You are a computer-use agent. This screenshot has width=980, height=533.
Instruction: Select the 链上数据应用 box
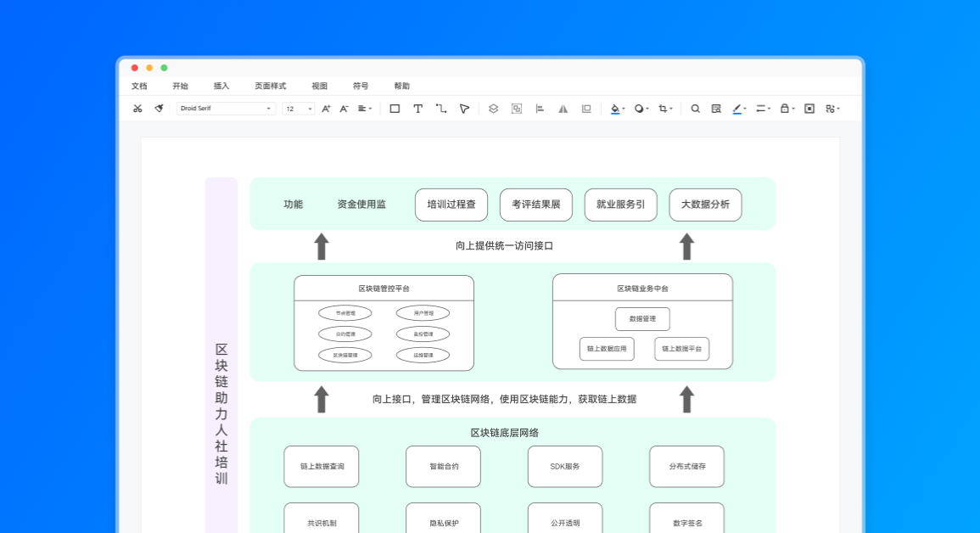point(607,349)
